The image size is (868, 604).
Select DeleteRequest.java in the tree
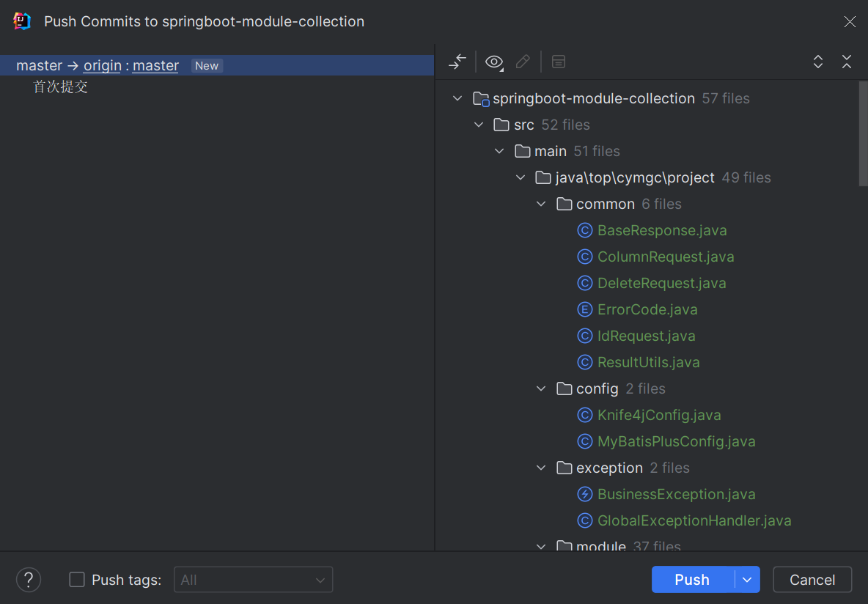(x=661, y=283)
